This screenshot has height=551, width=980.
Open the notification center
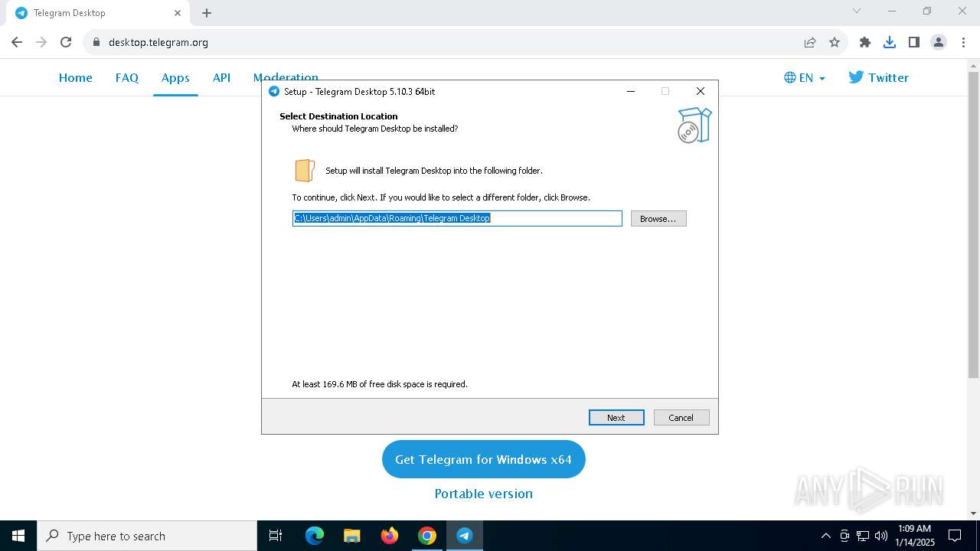[955, 536]
